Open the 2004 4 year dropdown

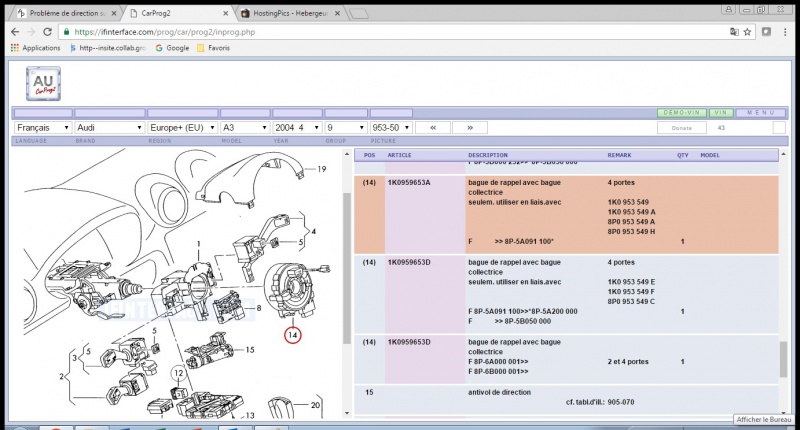click(x=297, y=128)
